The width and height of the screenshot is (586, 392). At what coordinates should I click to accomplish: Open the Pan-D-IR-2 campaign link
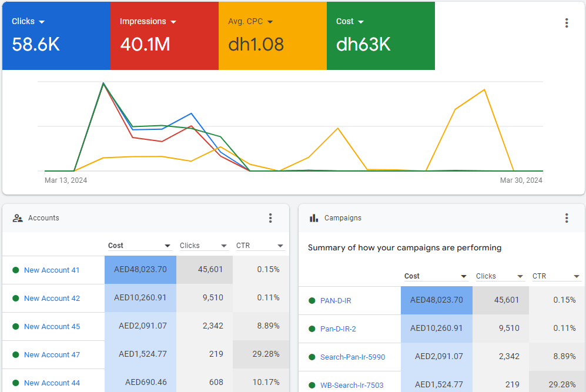tap(338, 329)
